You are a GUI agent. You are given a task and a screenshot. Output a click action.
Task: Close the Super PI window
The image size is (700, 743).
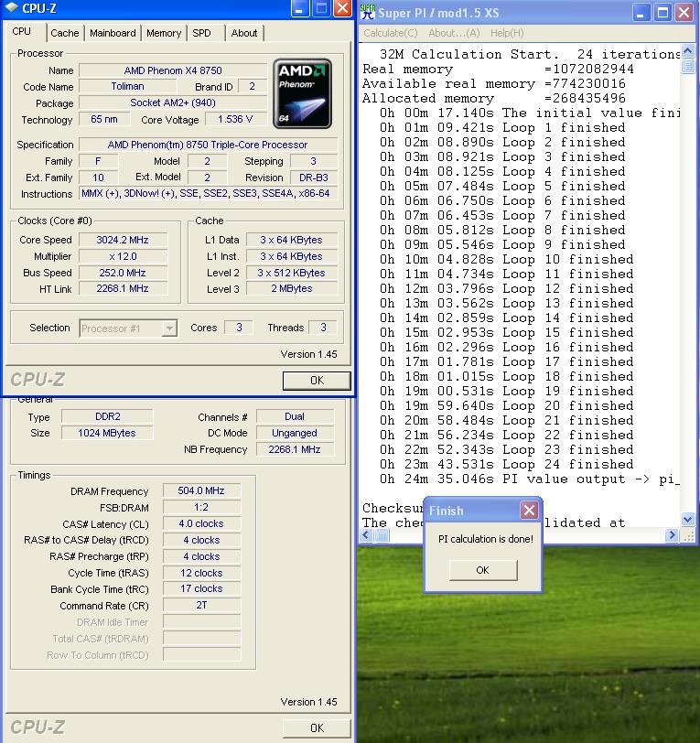[684, 13]
